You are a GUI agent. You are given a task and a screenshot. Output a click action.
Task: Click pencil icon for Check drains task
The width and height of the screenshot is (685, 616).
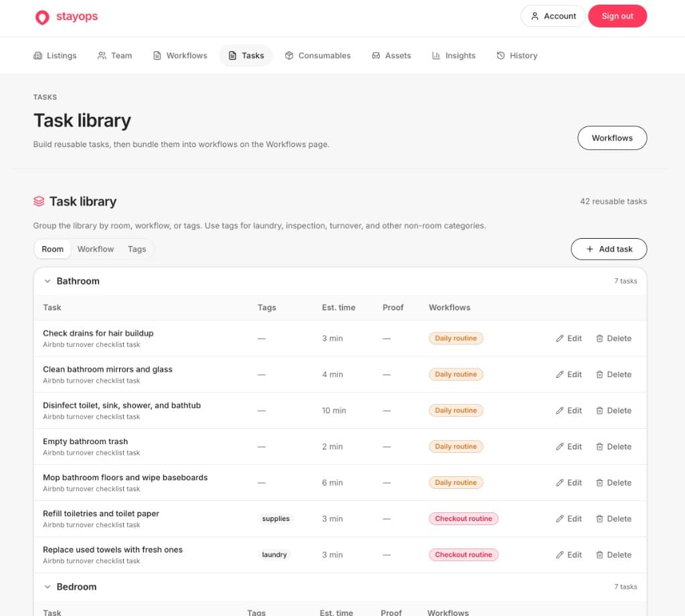click(x=560, y=338)
